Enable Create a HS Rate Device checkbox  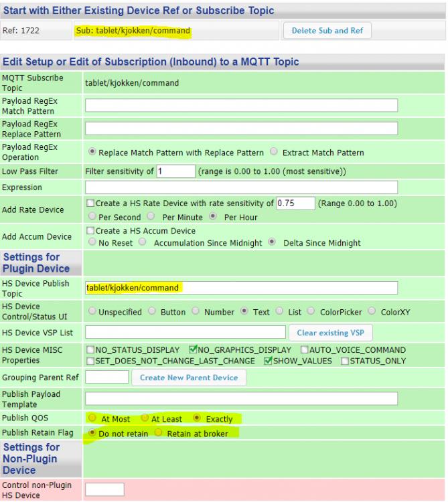[x=90, y=203]
